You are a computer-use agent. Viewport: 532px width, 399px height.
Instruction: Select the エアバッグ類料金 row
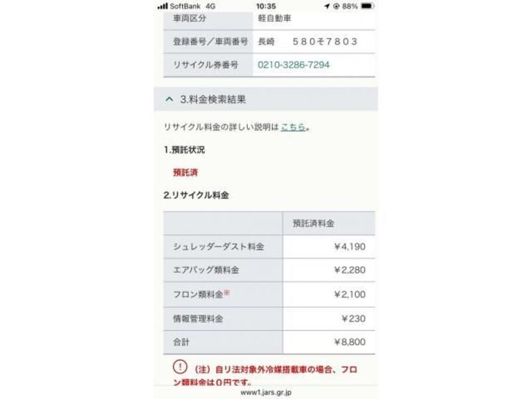pos(269,270)
